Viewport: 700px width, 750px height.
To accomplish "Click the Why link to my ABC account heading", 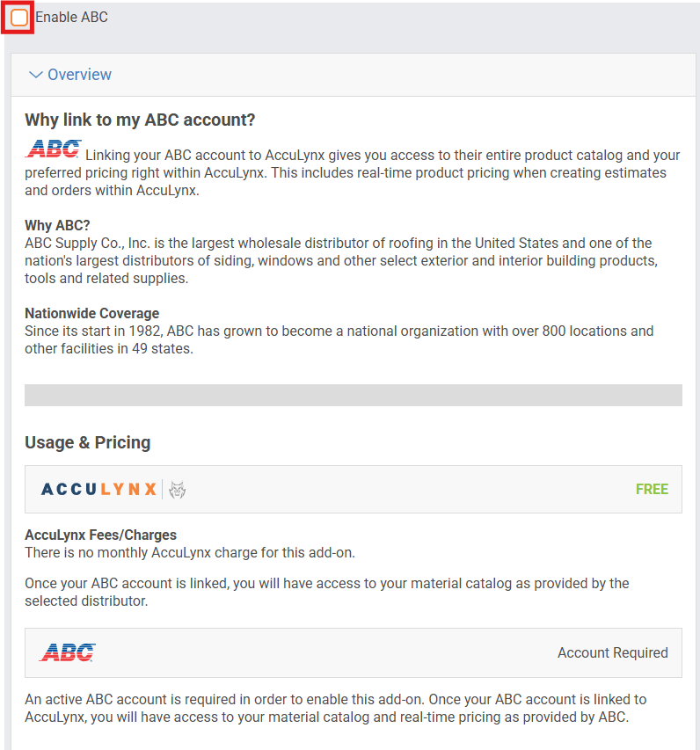I will tap(140, 120).
